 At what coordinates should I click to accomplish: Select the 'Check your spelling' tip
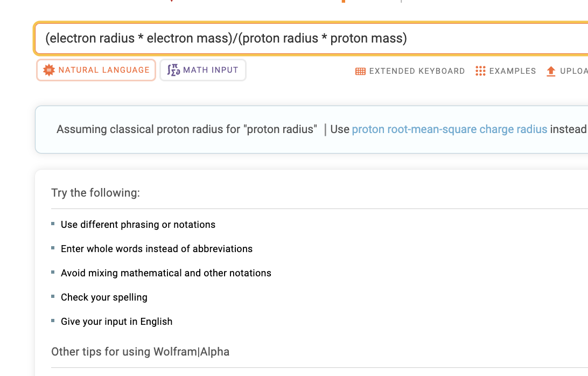tap(104, 297)
